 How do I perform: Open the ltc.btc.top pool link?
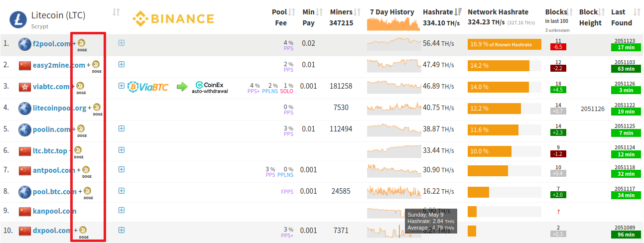tap(50, 151)
